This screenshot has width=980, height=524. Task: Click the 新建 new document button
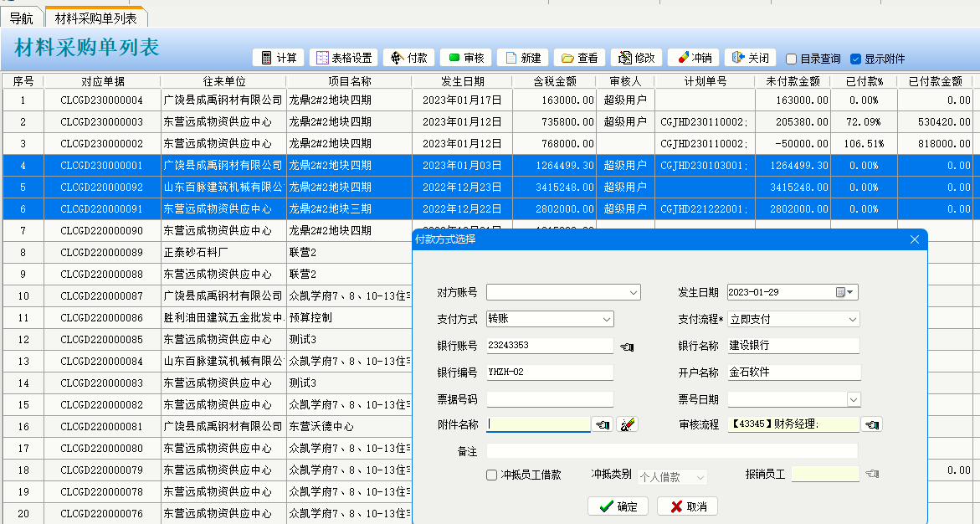pyautogui.click(x=522, y=58)
